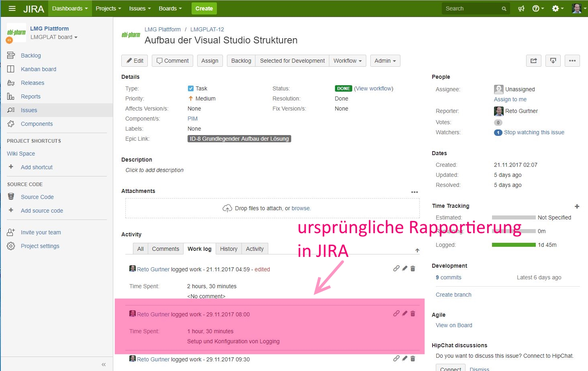The image size is (588, 371).
Task: Open the more actions ellipsis button
Action: (x=572, y=61)
